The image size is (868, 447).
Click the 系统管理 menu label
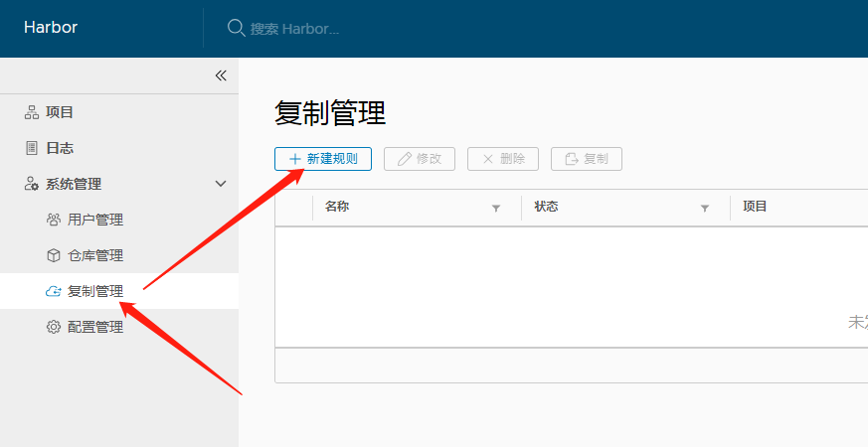pos(73,184)
